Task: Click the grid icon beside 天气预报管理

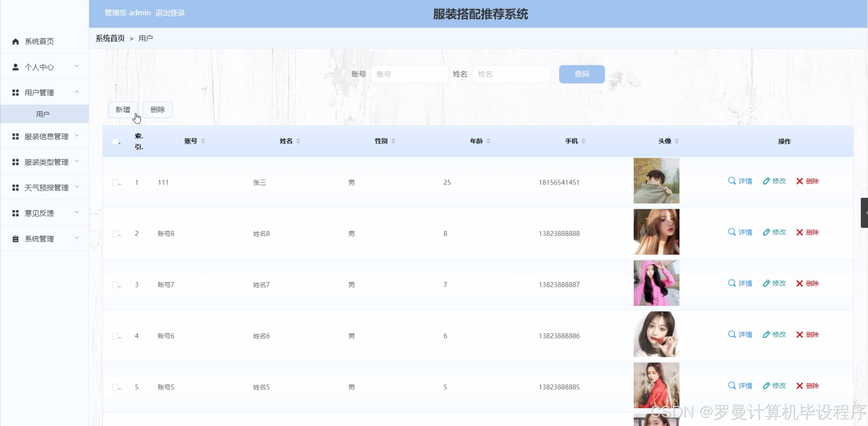Action: point(15,188)
